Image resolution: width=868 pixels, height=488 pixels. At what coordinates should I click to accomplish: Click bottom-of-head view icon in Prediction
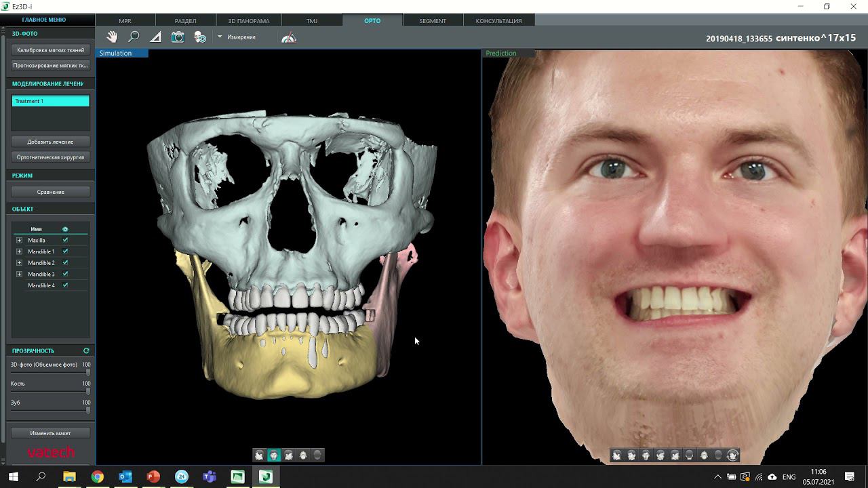point(718,455)
